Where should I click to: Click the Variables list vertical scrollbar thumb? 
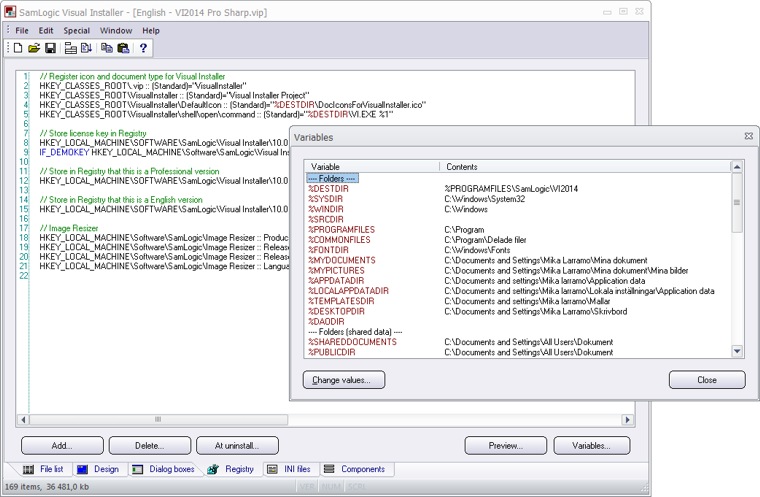click(x=737, y=202)
